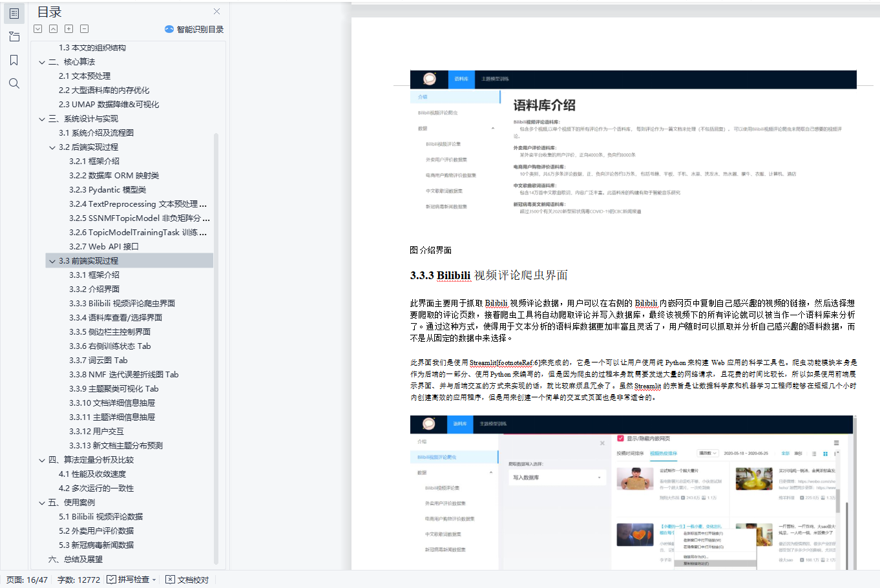Click the page indicator 页面: 16/47
Viewport: 880px width, 588px height.
tap(27, 580)
